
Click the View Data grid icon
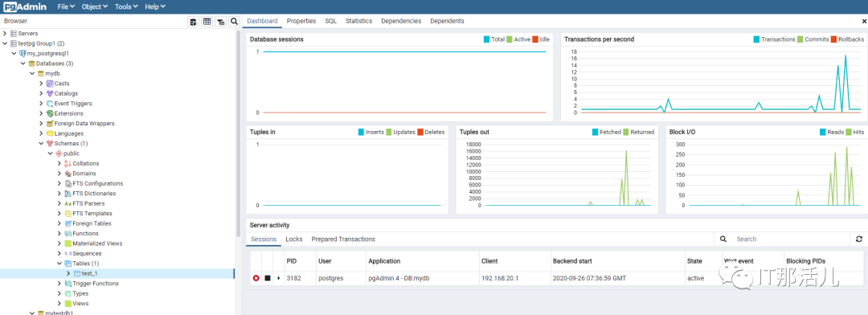click(207, 21)
